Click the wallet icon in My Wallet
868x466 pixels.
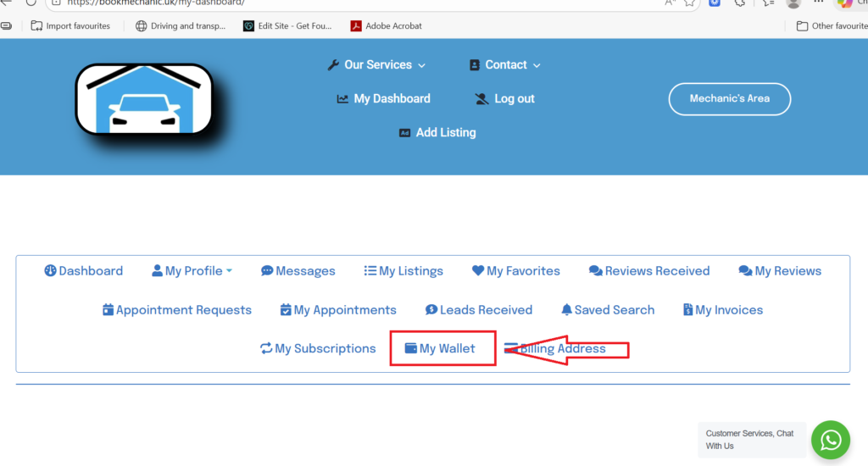click(x=411, y=348)
